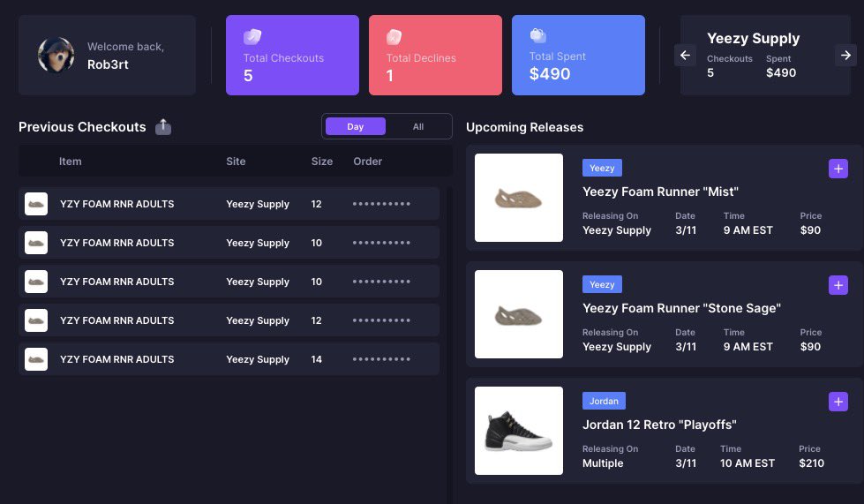
Task: Open the Yeezy Foam Runner "Stone Sage" thumbnail
Action: [x=519, y=314]
